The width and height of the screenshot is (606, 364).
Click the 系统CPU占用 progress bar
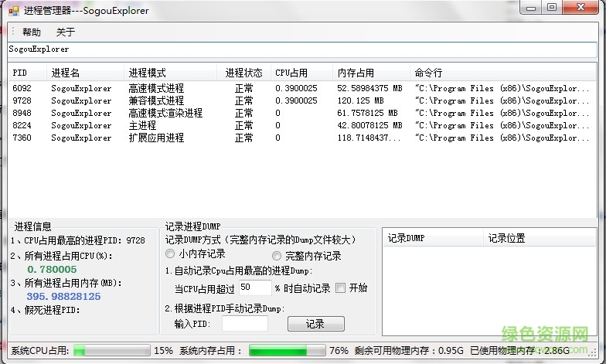point(111,351)
